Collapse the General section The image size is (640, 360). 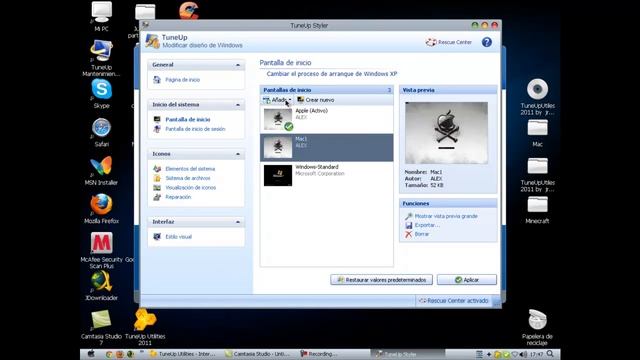click(x=238, y=65)
